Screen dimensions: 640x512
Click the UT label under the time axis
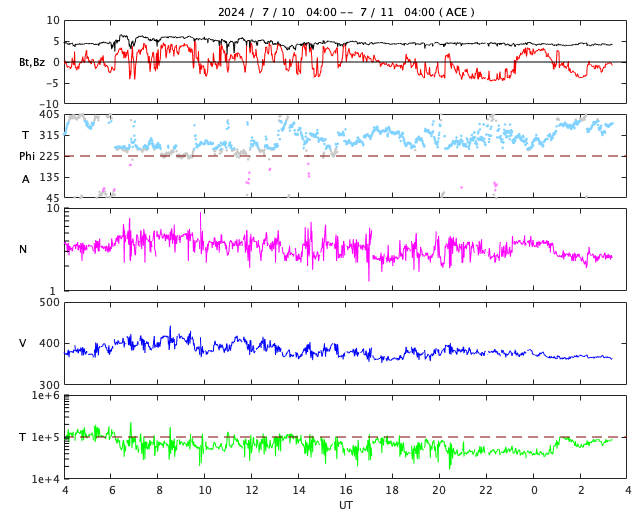[345, 505]
